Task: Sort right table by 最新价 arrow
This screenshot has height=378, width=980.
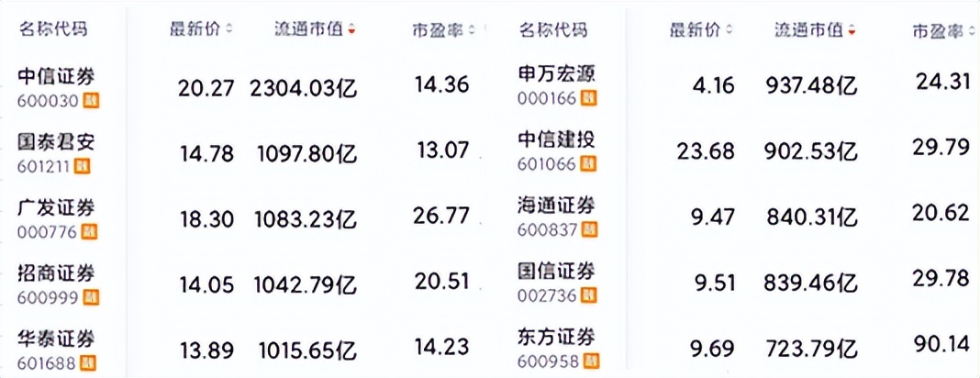Action: [x=729, y=29]
